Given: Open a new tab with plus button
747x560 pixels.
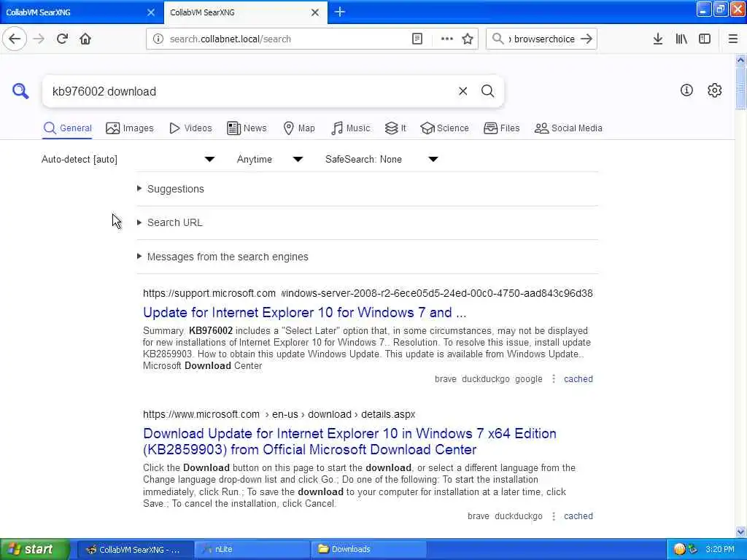Looking at the screenshot, I should click(x=340, y=12).
